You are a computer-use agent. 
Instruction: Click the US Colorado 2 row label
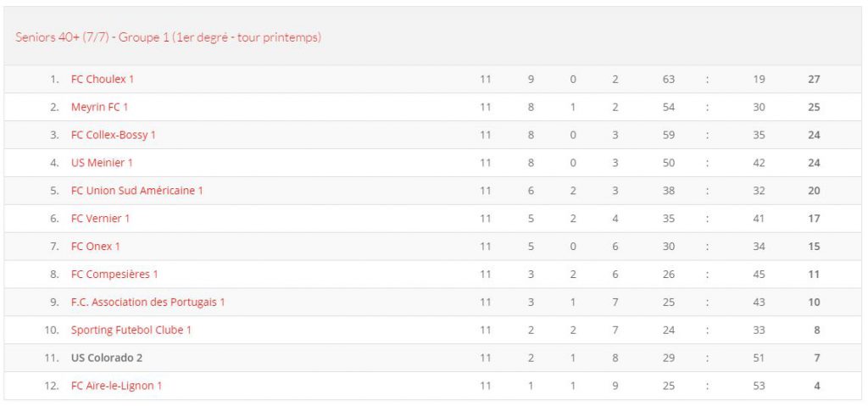107,358
